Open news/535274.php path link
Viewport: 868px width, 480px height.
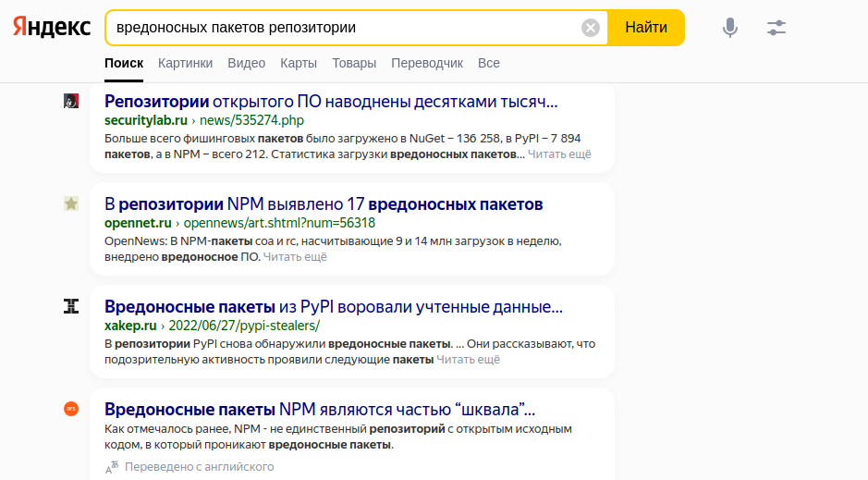coord(251,120)
